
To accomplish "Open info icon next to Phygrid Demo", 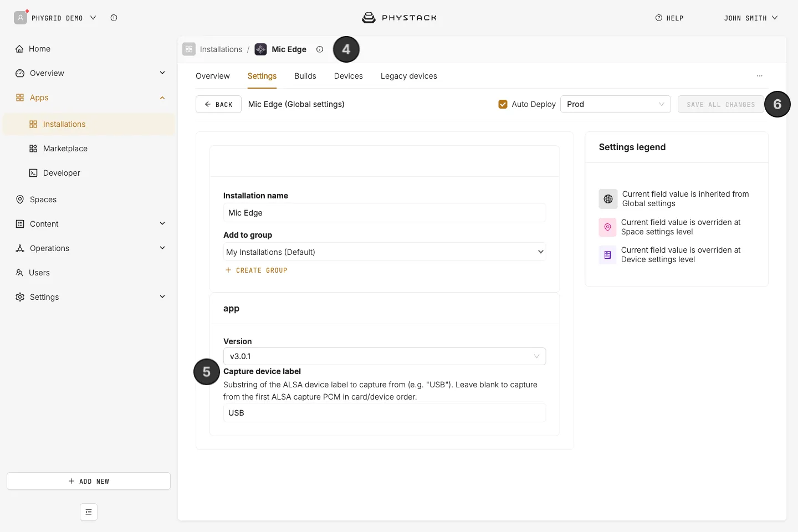I will coord(114,18).
